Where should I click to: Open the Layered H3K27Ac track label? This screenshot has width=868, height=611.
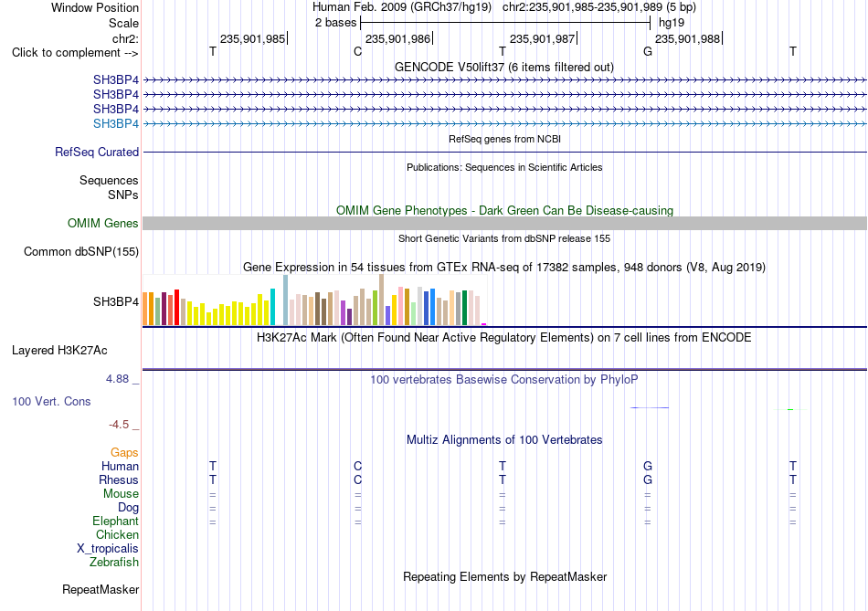pos(59,351)
